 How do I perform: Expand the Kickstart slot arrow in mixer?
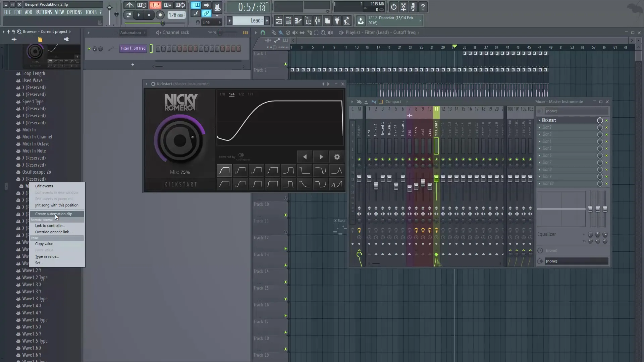539,120
